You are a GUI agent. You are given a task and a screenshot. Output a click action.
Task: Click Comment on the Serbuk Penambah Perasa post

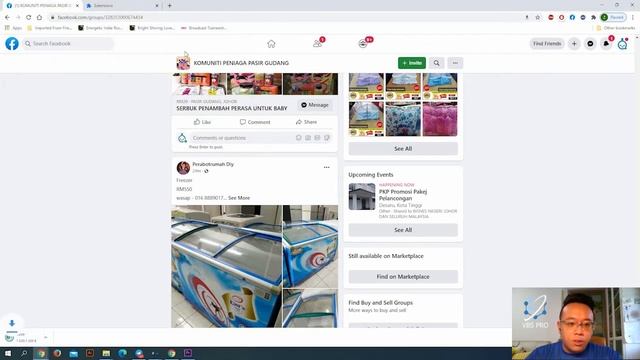(x=255, y=122)
